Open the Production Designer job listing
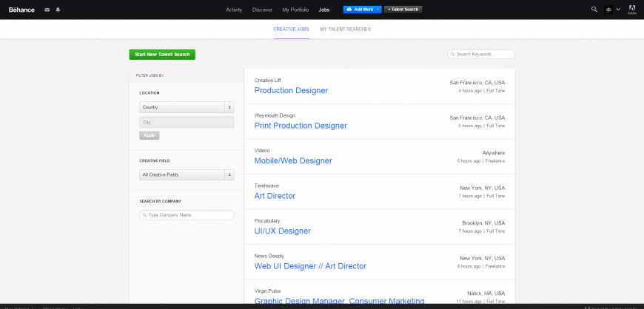 pyautogui.click(x=291, y=91)
